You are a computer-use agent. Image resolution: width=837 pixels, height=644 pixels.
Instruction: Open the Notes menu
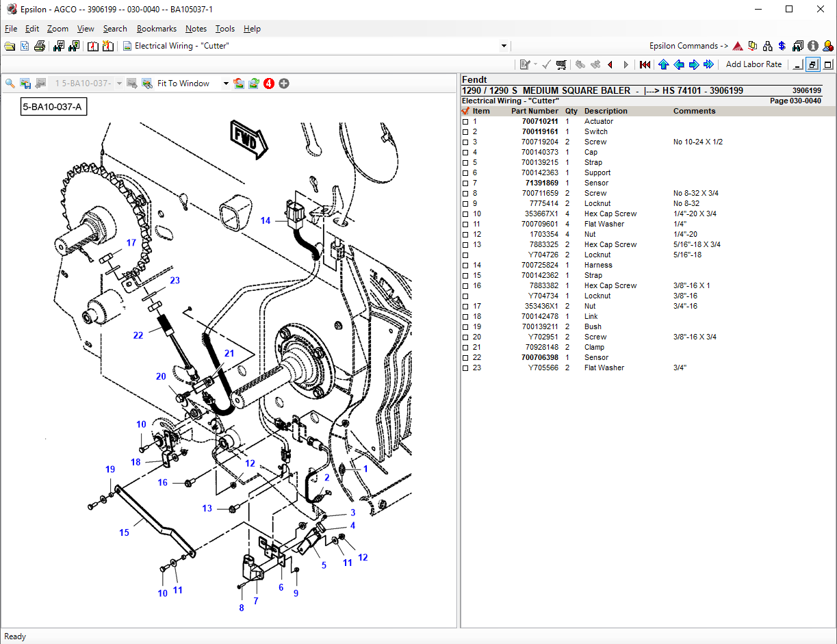(196, 29)
